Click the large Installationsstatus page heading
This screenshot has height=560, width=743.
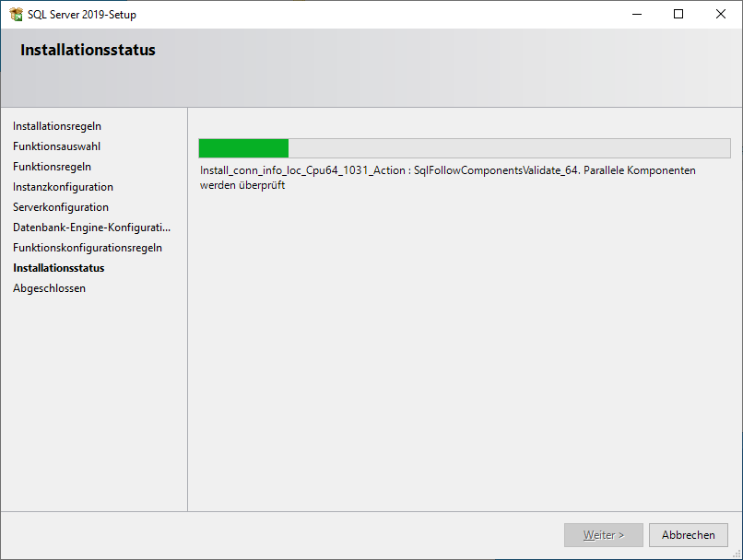coord(88,51)
